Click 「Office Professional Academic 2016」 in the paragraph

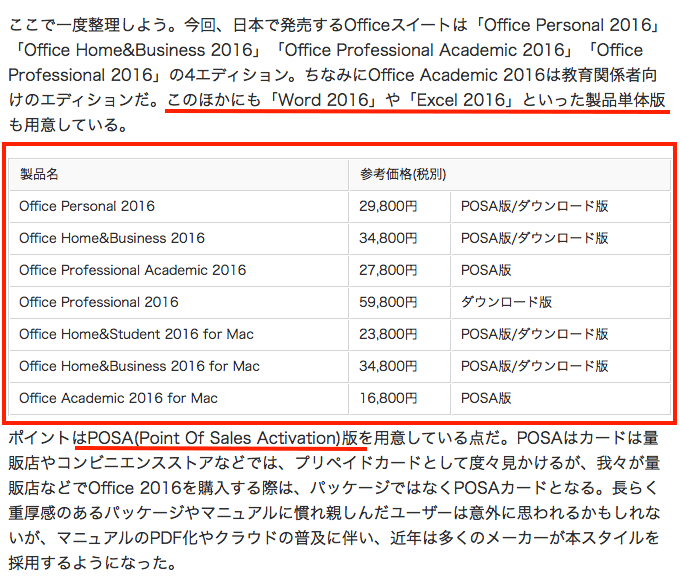coord(425,50)
